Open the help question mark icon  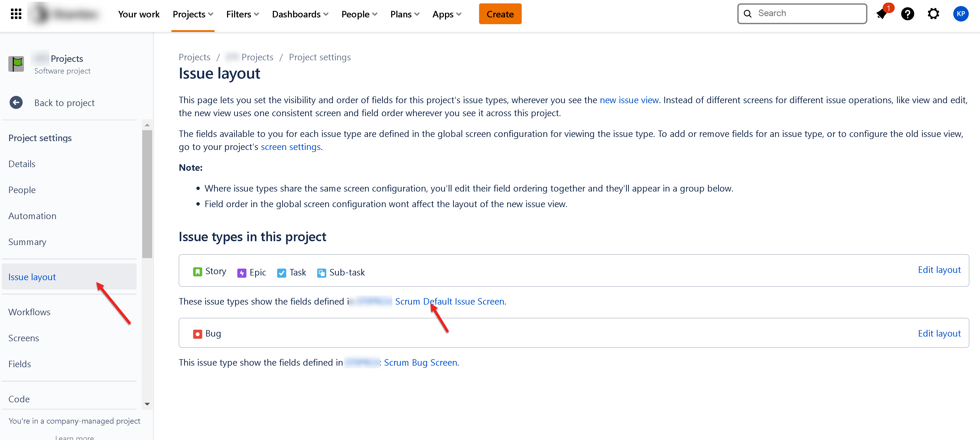point(908,14)
